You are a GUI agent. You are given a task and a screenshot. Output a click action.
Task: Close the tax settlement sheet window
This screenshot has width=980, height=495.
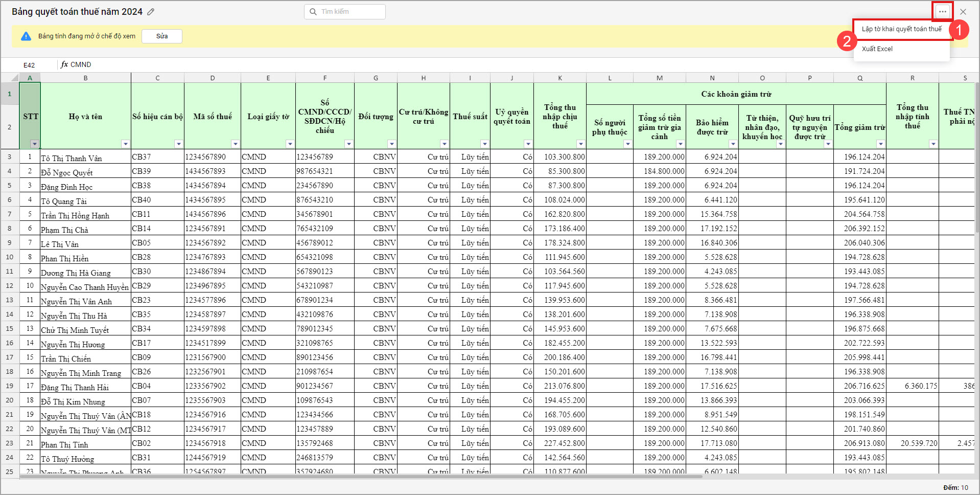(x=963, y=11)
